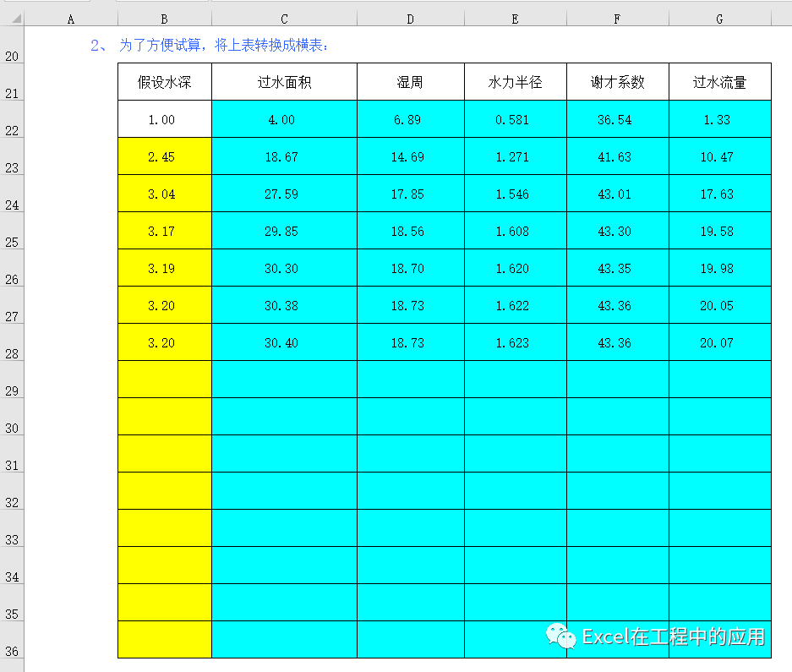Image resolution: width=792 pixels, height=672 pixels.
Task: Select flow cell 20.05
Action: pyautogui.click(x=720, y=305)
